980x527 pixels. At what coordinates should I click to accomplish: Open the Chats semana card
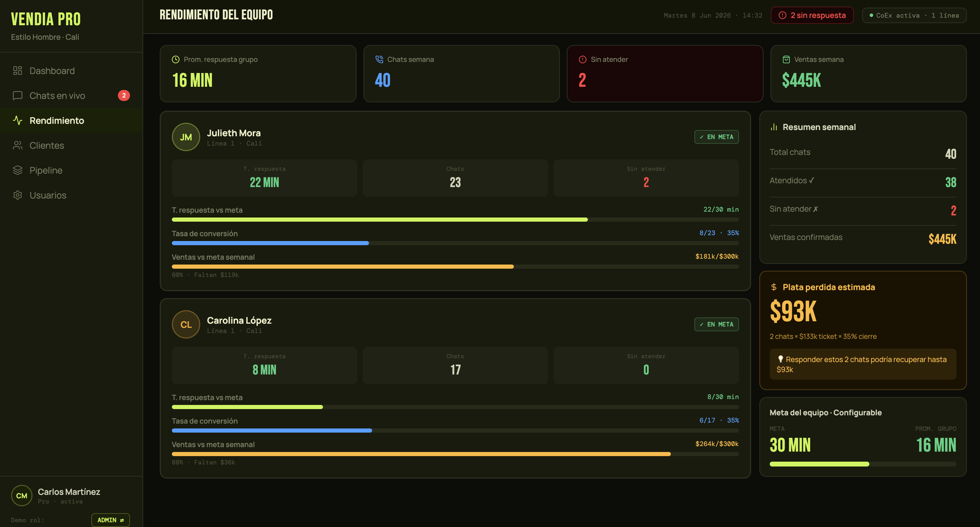[461, 74]
